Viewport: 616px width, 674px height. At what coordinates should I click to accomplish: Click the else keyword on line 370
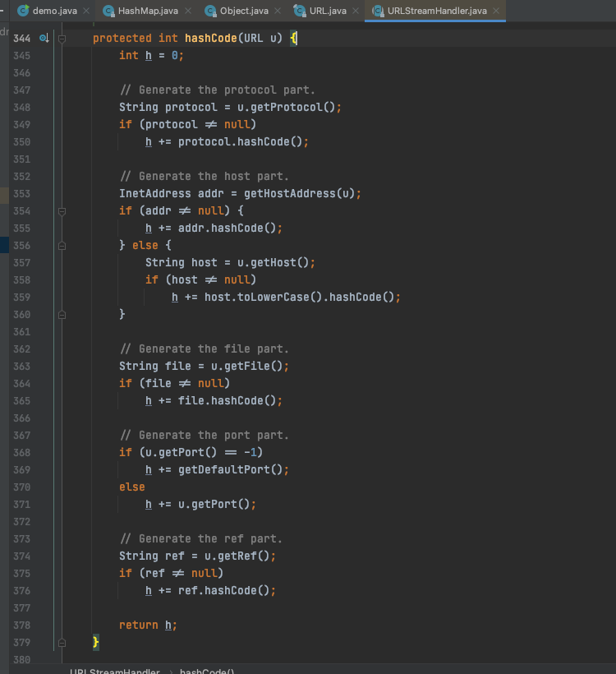click(x=132, y=487)
